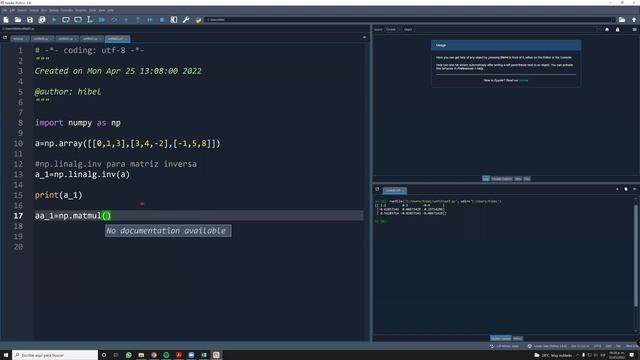
Task: Select the IPython console bottom tab
Action: pos(500,338)
